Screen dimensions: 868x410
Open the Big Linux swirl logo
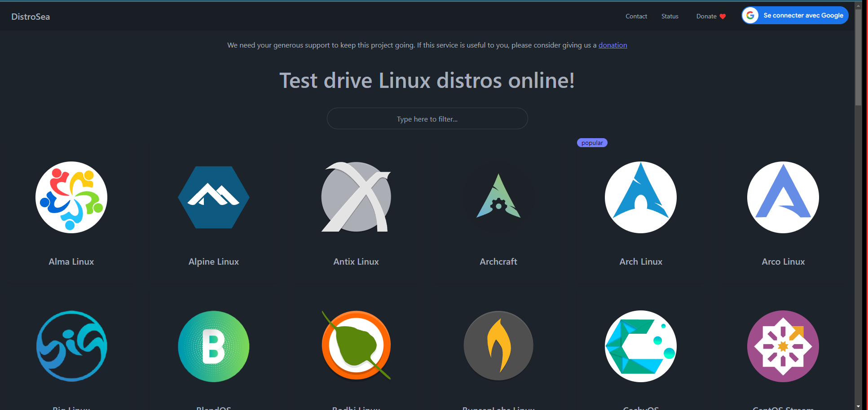tap(71, 346)
